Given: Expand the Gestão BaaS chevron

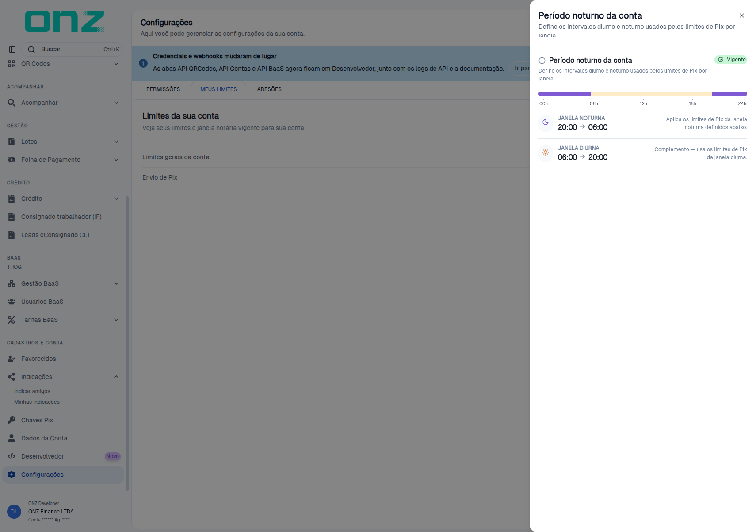Looking at the screenshot, I should click(116, 283).
